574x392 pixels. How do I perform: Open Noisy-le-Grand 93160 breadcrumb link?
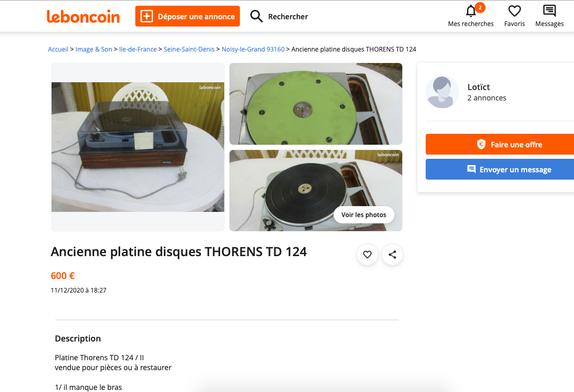[x=253, y=49]
